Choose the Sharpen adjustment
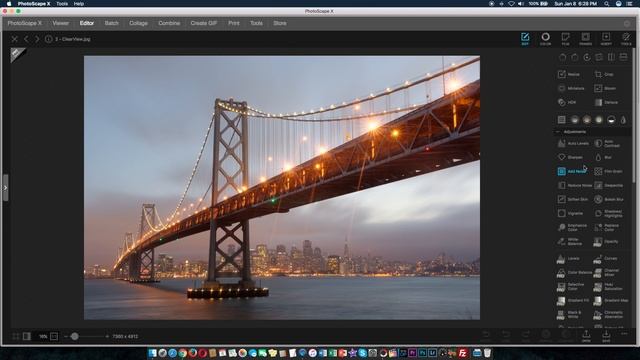The width and height of the screenshot is (640, 360). [571, 157]
